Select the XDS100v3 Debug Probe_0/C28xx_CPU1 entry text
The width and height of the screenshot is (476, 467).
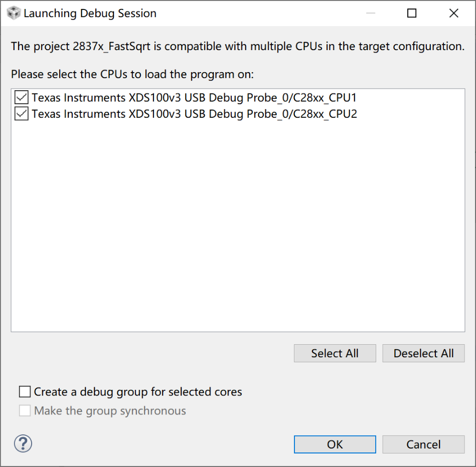click(194, 97)
